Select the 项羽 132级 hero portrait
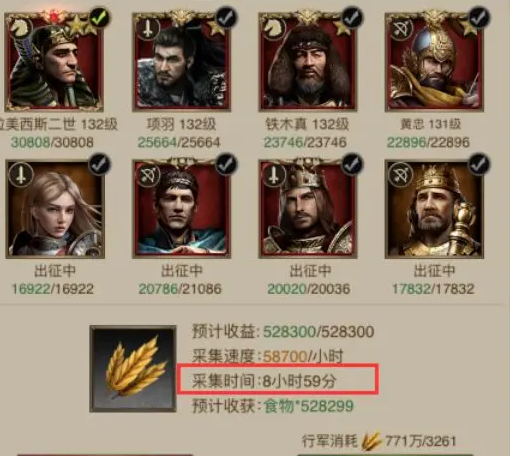 (x=181, y=61)
